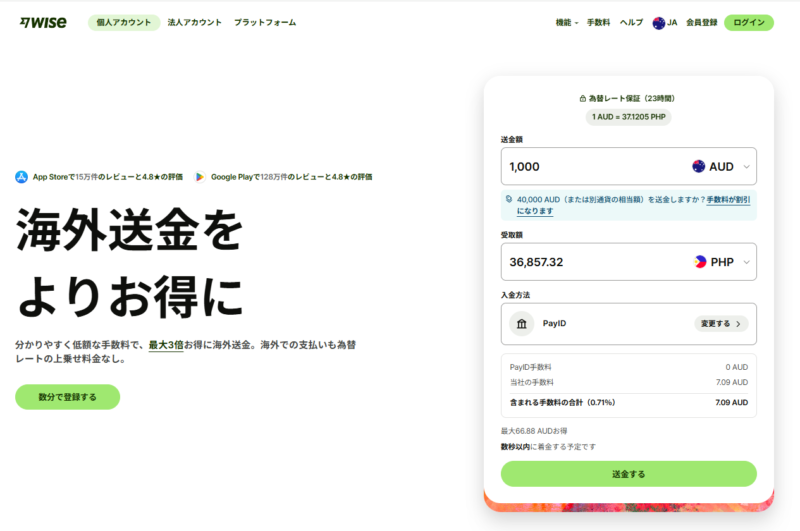
Task: Click the 1 AUD = 37.1205 PHP rate pill
Action: pyautogui.click(x=629, y=117)
